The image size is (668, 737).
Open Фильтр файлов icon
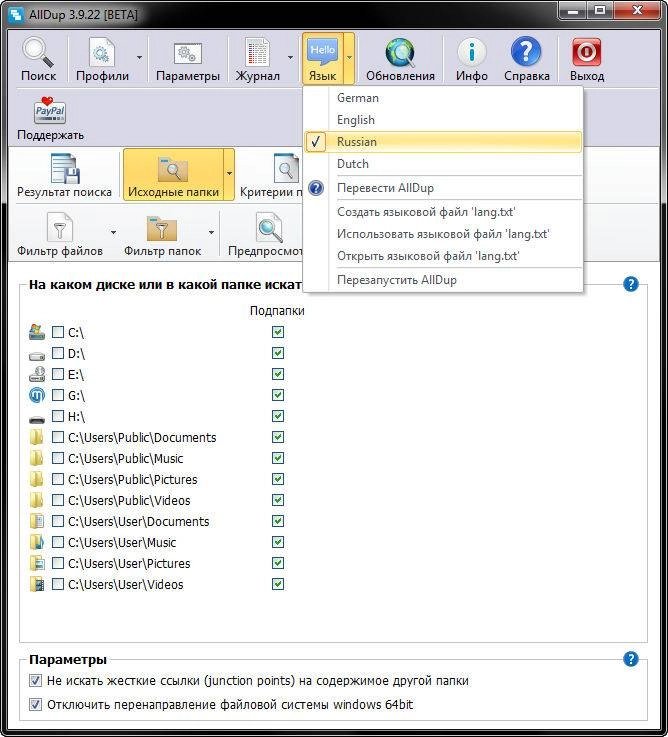60,227
